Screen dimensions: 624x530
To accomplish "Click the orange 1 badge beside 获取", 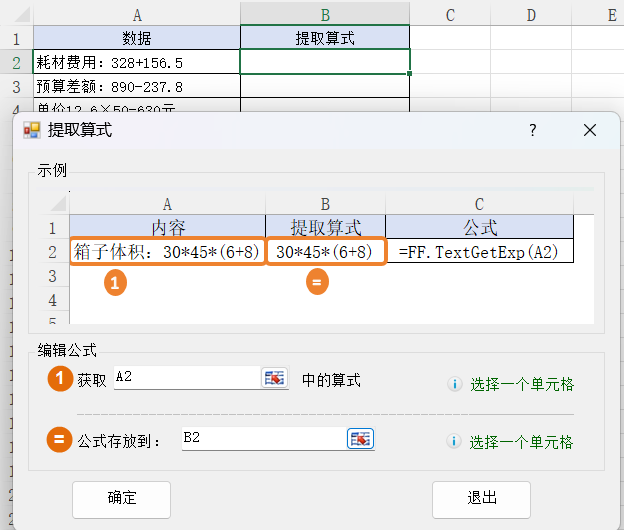I will (x=61, y=379).
